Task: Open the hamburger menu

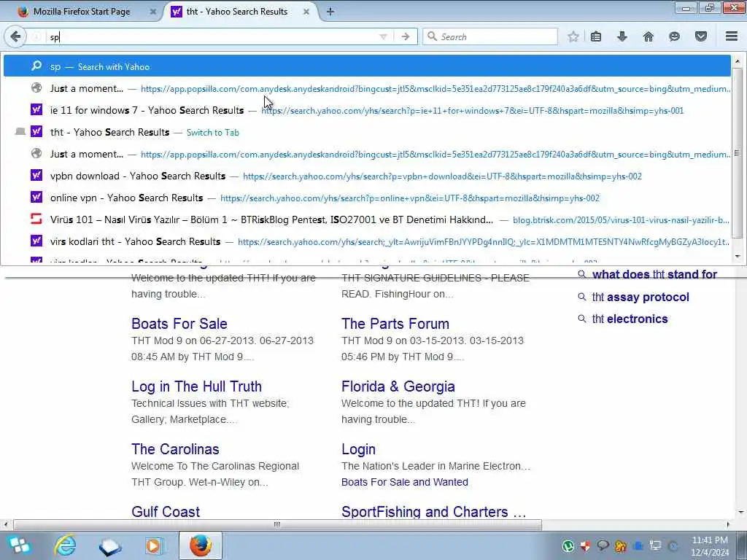Action: coord(732,36)
